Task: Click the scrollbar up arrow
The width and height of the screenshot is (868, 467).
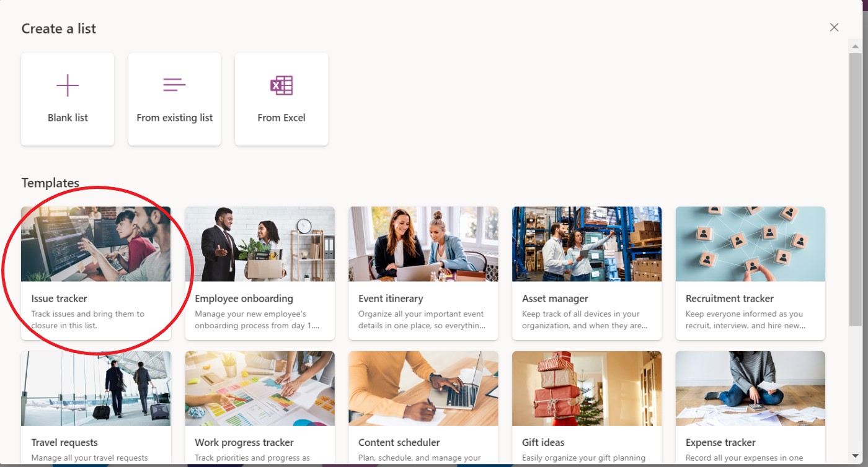Action: tap(856, 46)
